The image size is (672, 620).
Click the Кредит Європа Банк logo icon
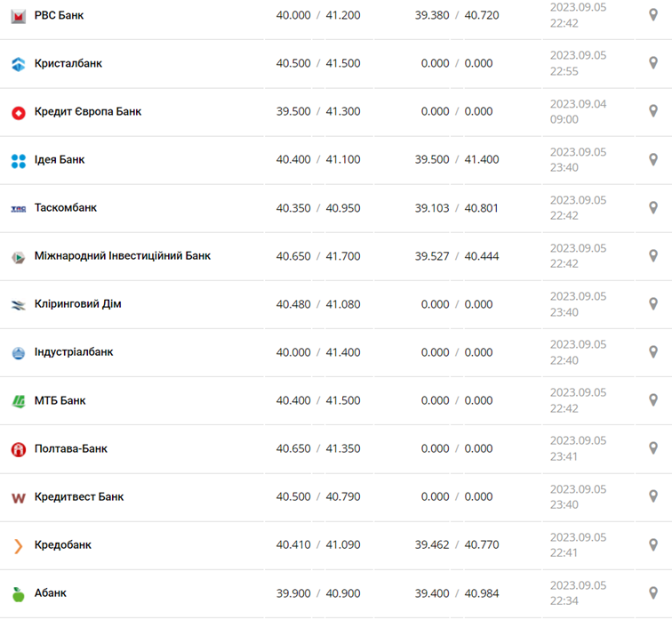click(x=18, y=112)
